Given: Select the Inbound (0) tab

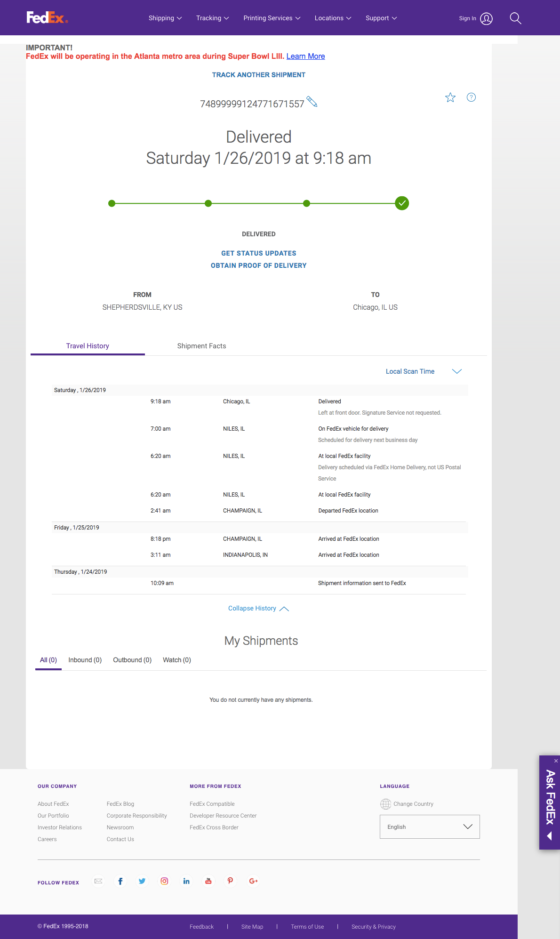Looking at the screenshot, I should (85, 660).
